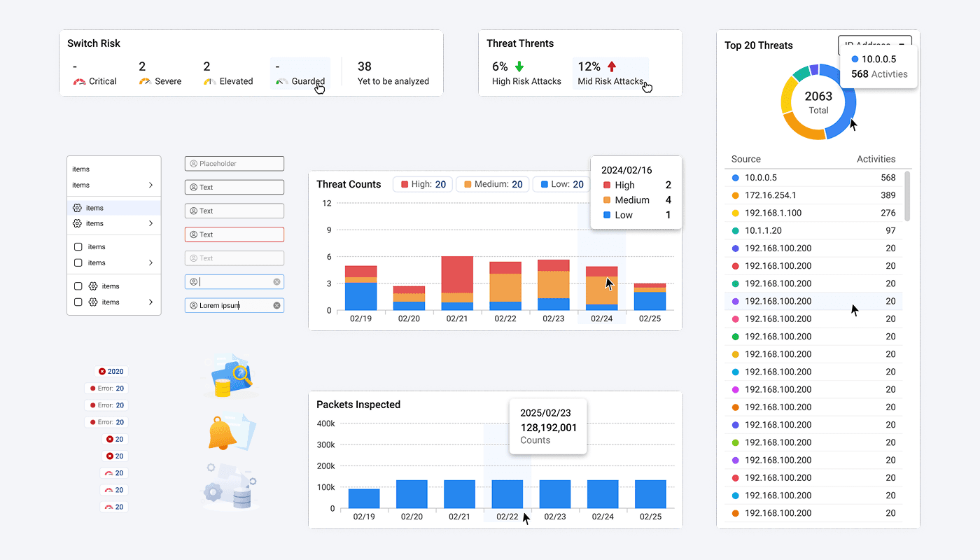Click red up arrow beside 12%
The width and height of the screenshot is (980, 560).
tap(612, 66)
